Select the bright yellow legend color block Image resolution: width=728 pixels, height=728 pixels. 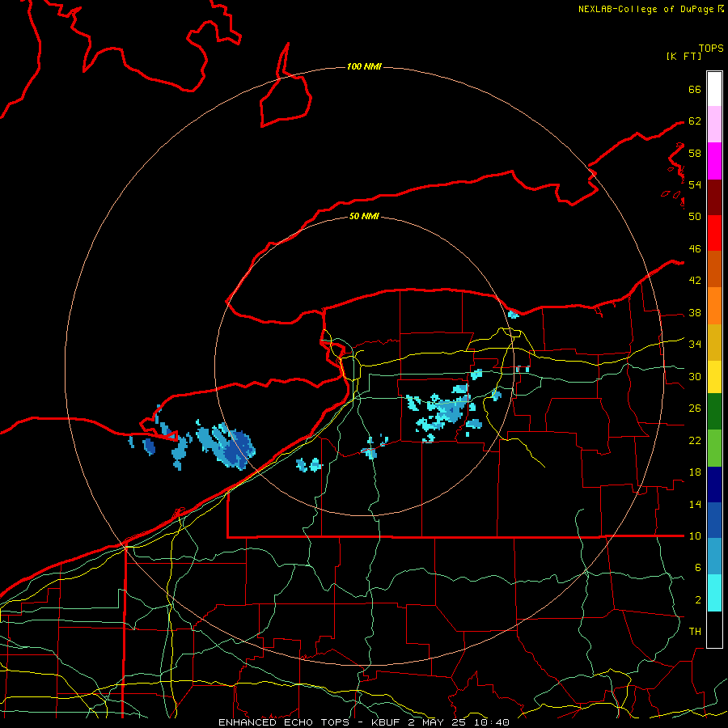tap(714, 377)
